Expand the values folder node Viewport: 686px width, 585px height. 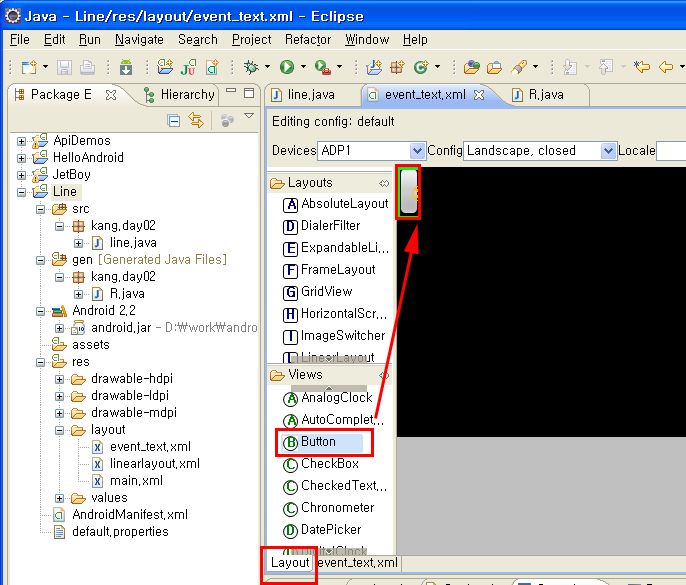click(60, 498)
